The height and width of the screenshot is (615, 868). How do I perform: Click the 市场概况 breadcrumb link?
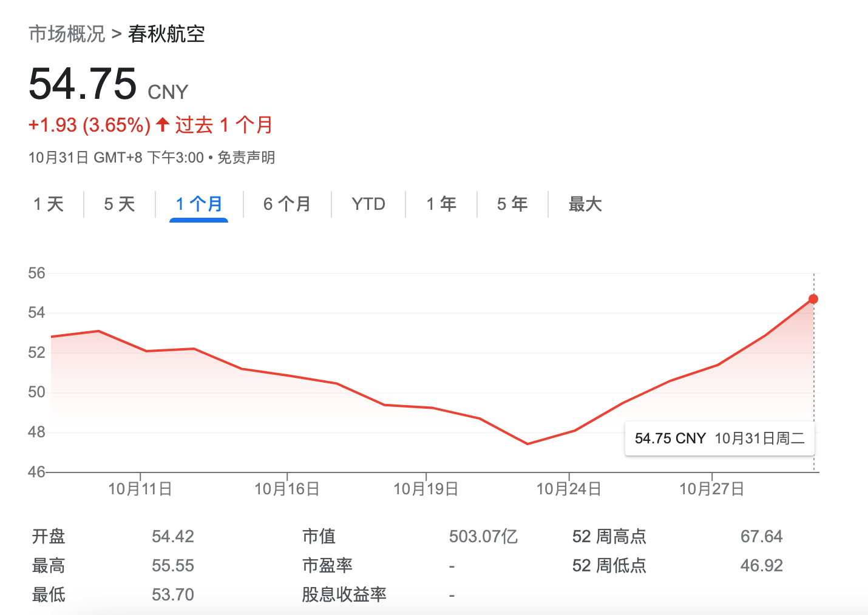click(x=67, y=34)
